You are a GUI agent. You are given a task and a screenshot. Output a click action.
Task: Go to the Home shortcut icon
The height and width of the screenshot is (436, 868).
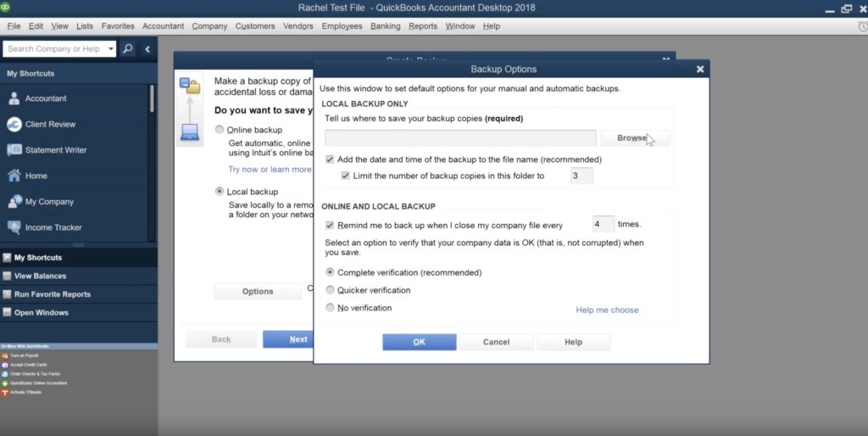coord(14,176)
